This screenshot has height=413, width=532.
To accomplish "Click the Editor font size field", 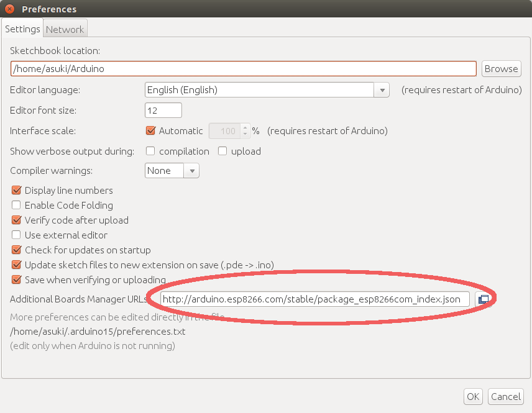I will tap(163, 111).
